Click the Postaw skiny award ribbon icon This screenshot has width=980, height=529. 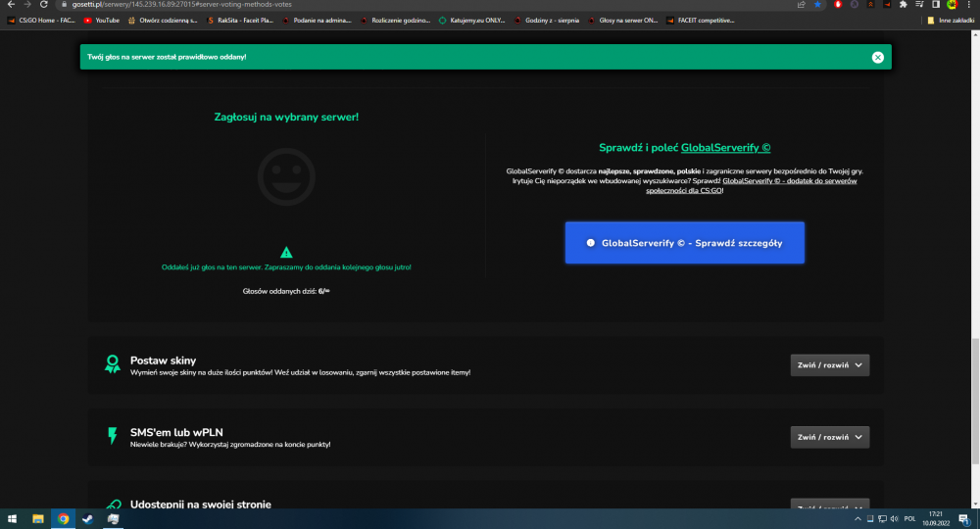[113, 364]
